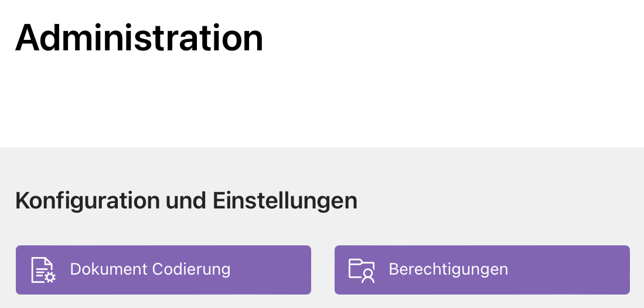Screen dimensions: 644x308
Task: Open the Dokument Codierung button
Action: coord(163,270)
